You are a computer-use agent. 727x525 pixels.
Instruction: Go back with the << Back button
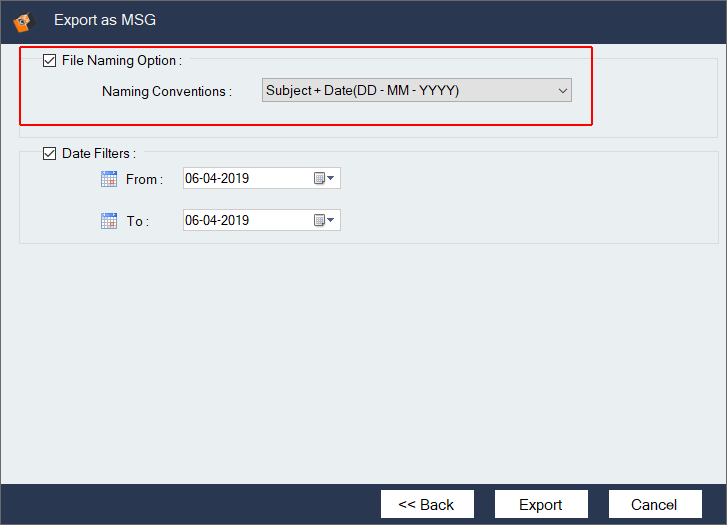(x=426, y=504)
